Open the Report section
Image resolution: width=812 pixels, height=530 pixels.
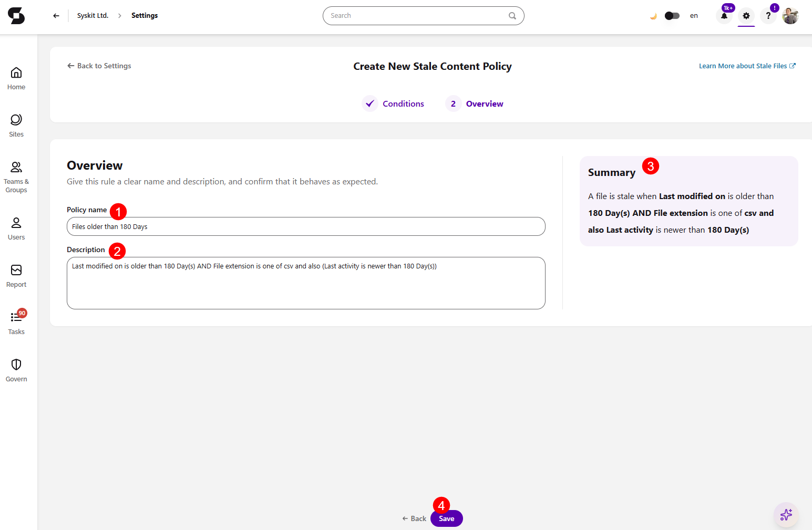[x=16, y=276]
